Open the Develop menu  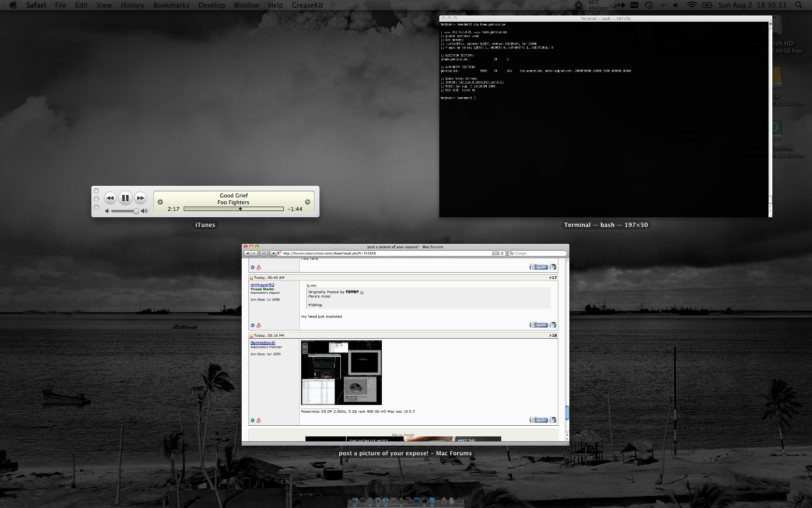pos(212,5)
